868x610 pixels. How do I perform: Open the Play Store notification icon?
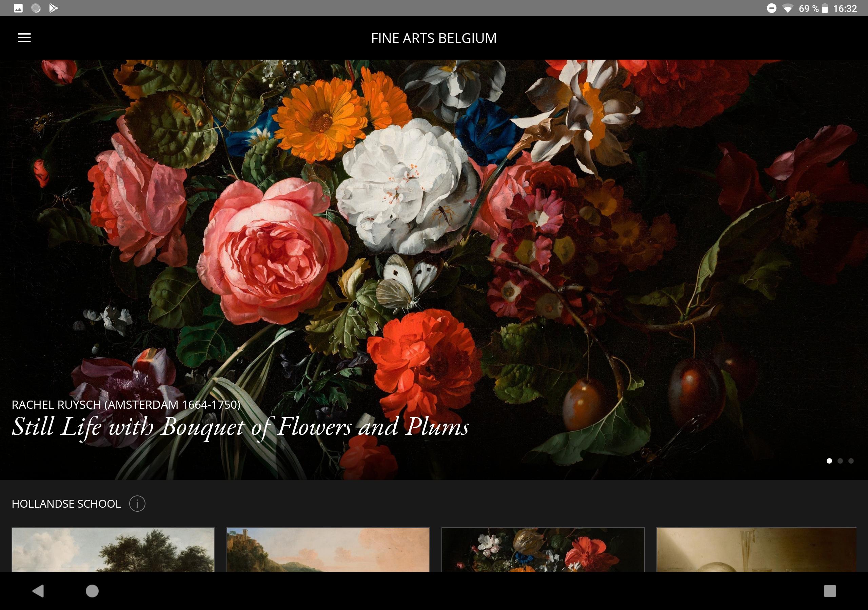point(53,8)
